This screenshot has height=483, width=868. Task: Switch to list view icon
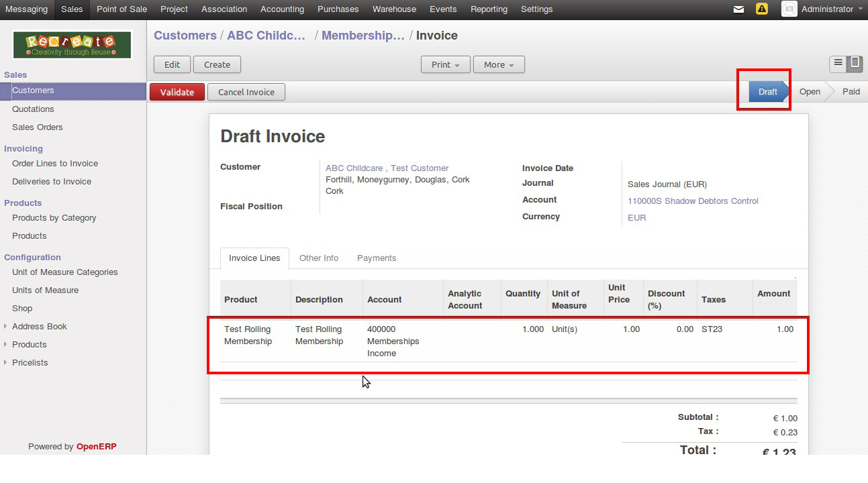(838, 64)
